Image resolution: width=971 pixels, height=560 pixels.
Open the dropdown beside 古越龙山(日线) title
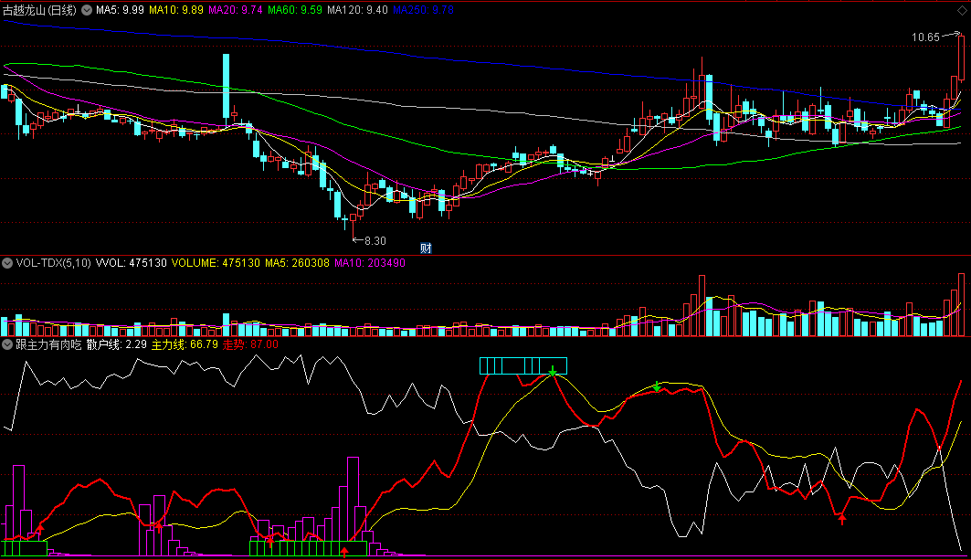click(87, 11)
